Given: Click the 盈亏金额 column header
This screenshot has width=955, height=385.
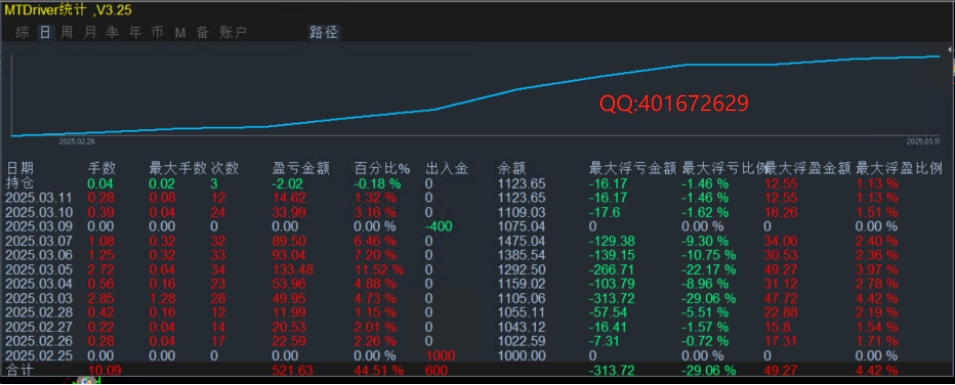Looking at the screenshot, I should pyautogui.click(x=301, y=168).
